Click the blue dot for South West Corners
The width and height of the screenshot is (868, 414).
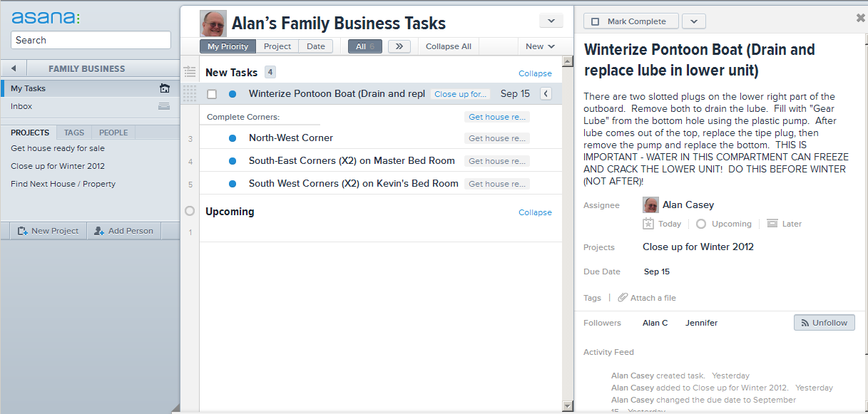coord(233,184)
